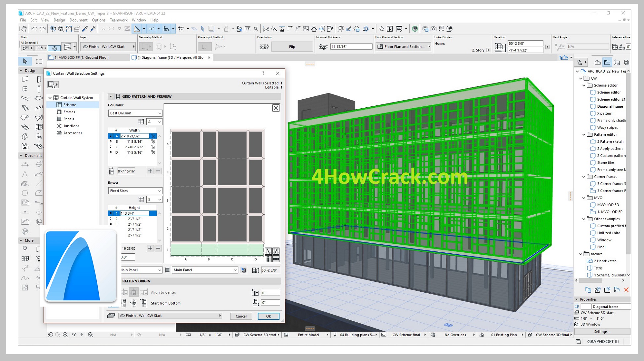The image size is (644, 361).
Task: Click the Favorites star toolbar icon
Action: tap(381, 29)
